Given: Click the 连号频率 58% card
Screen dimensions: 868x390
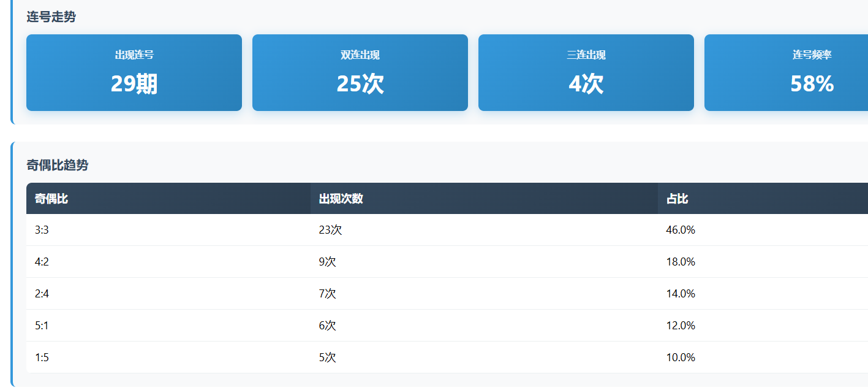Looking at the screenshot, I should [787, 73].
